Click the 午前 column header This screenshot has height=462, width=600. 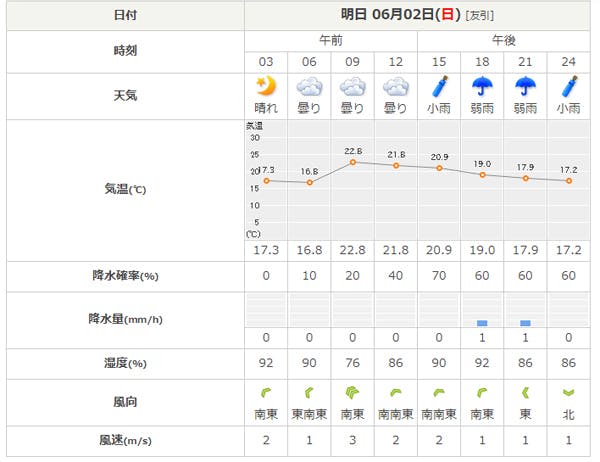(331, 40)
